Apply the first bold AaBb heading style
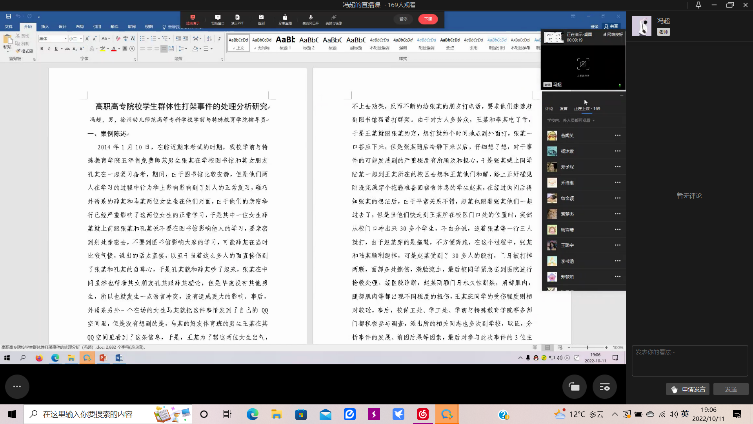 pos(285,41)
